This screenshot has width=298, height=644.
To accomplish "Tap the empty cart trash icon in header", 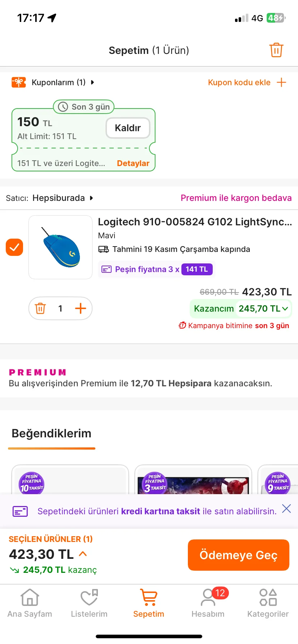I will [x=276, y=50].
